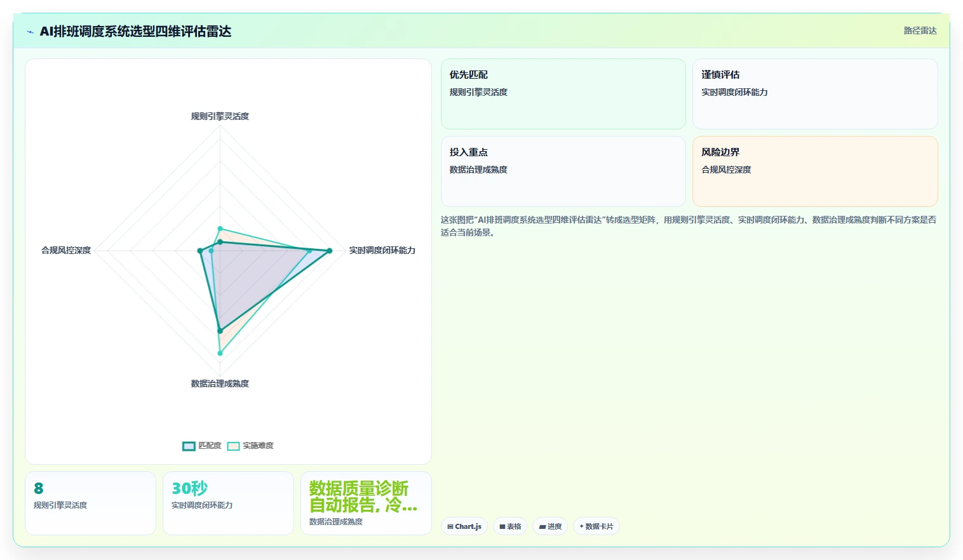Select the light 实施难度 point on the 数据治理成熟度 axis
The image size is (963, 560).
click(220, 353)
